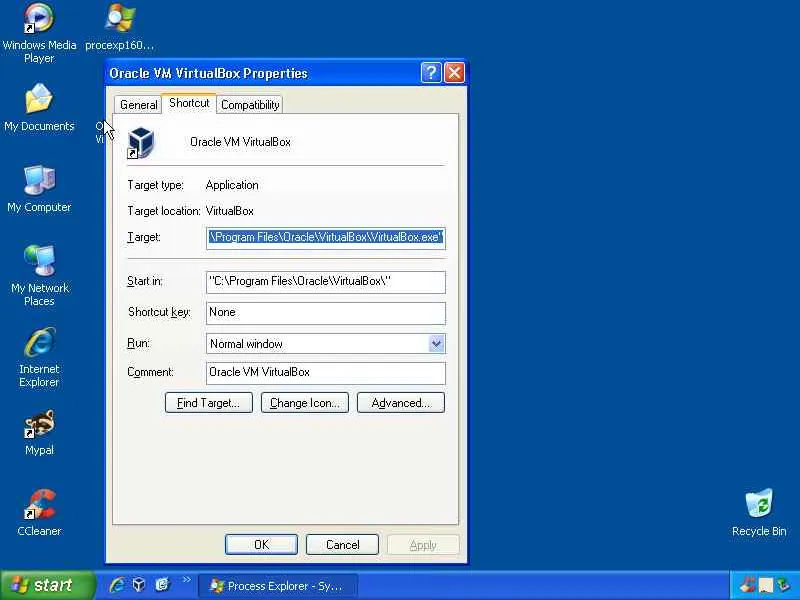
Task: Open the Start menu
Action: [x=47, y=585]
